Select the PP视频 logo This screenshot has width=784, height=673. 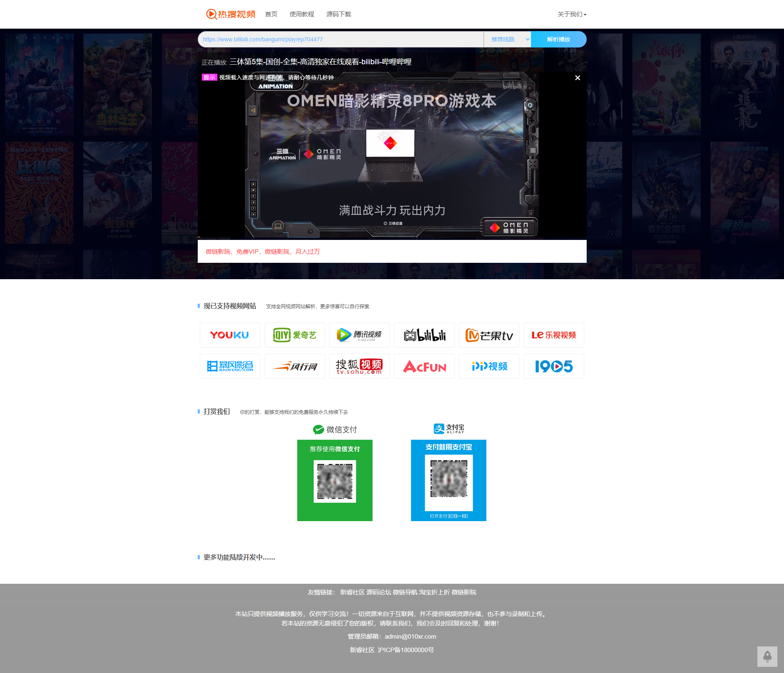pyautogui.click(x=489, y=366)
